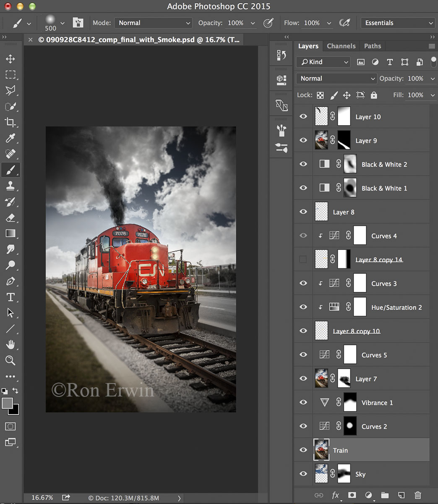Create a new layer icon
The image size is (438, 504).
pos(401,495)
